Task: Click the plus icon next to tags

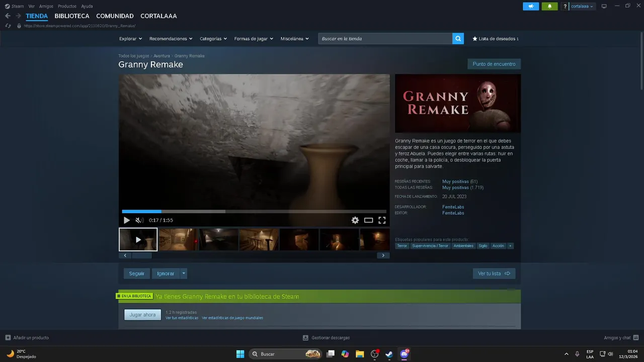Action: point(510,246)
